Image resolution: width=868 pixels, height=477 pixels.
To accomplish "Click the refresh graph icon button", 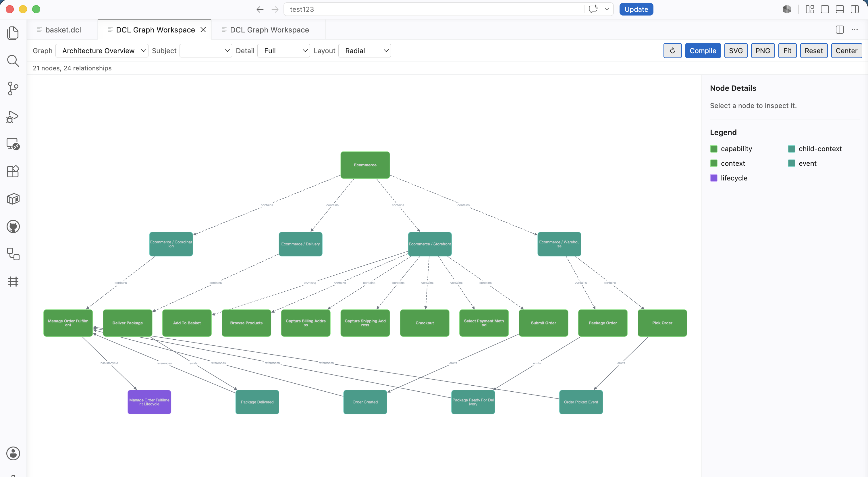I will [672, 51].
